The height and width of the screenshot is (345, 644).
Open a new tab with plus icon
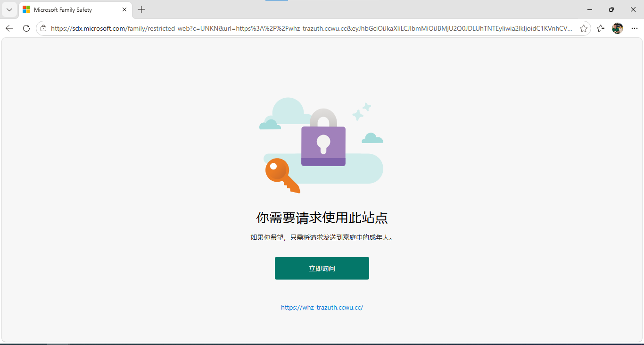click(141, 9)
